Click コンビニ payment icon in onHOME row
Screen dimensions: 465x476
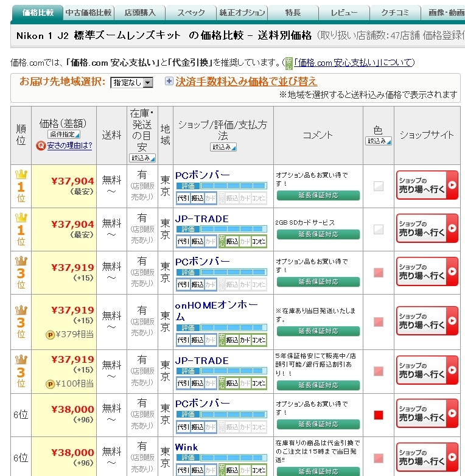click(259, 340)
